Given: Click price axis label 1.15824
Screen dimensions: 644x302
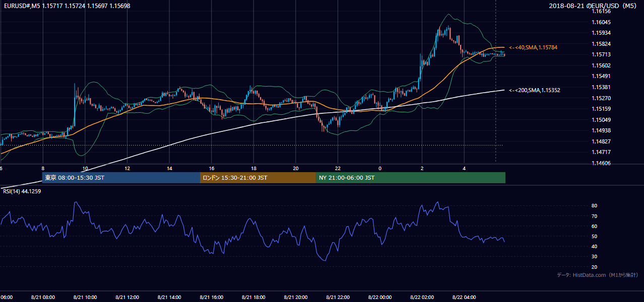Looking at the screenshot, I should point(601,44).
